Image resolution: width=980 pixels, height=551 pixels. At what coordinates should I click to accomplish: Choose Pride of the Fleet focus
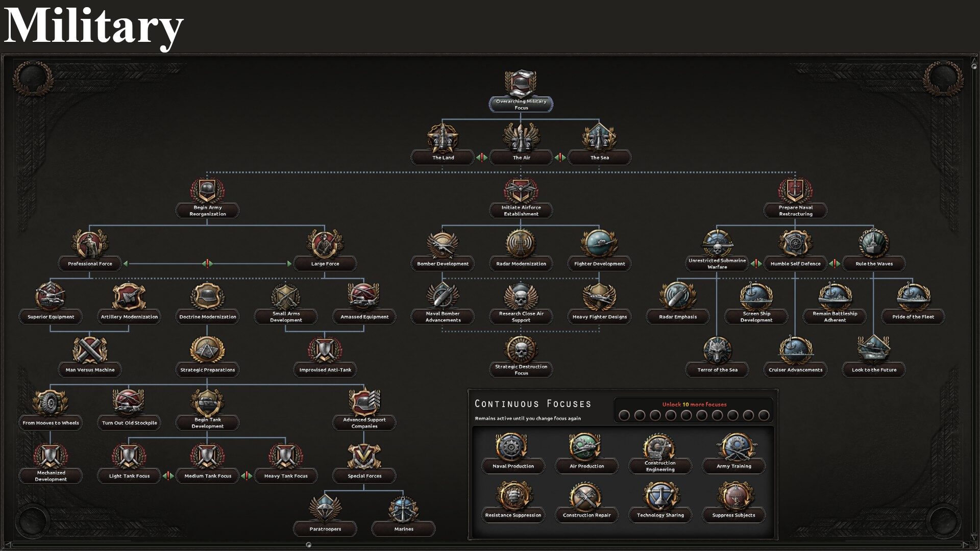[913, 304]
